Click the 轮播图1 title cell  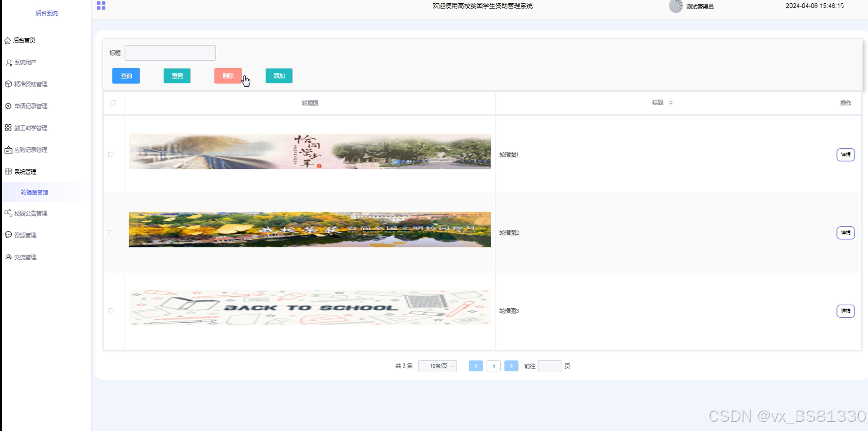click(509, 155)
